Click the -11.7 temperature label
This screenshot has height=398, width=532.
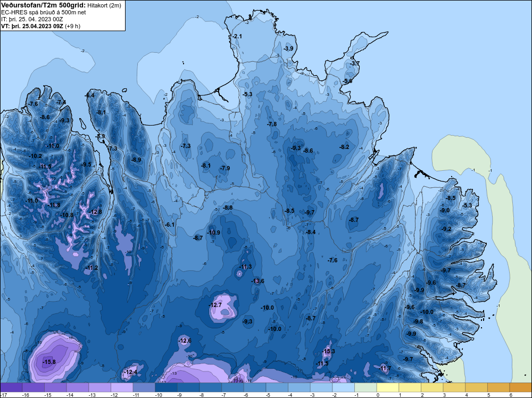pos(385,368)
